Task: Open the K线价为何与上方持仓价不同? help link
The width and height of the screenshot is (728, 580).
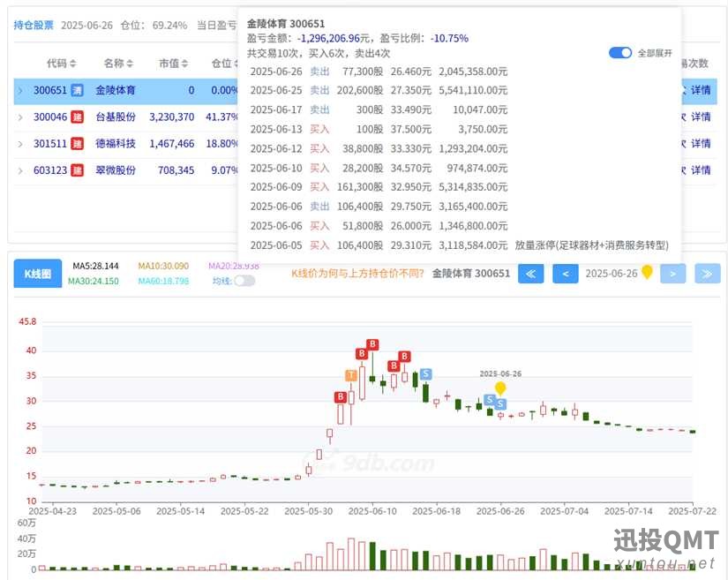Action: click(x=358, y=274)
